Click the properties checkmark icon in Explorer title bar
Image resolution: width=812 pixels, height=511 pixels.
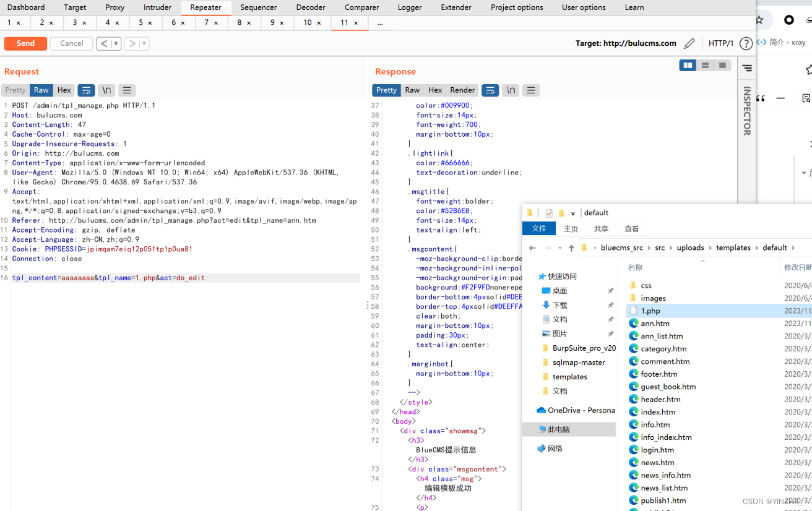(x=548, y=213)
